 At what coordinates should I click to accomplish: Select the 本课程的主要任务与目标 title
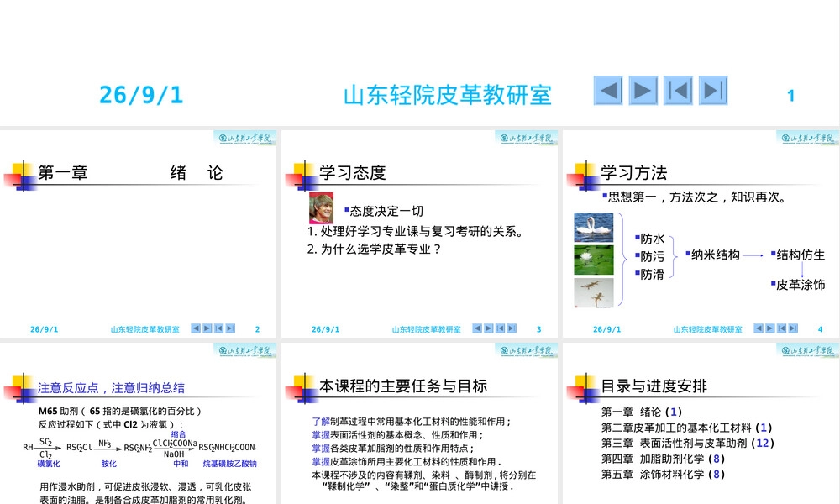coord(403,386)
